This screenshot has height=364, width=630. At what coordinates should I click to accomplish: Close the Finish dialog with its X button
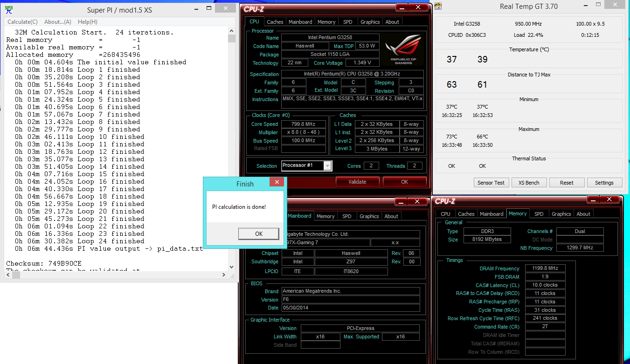277,182
